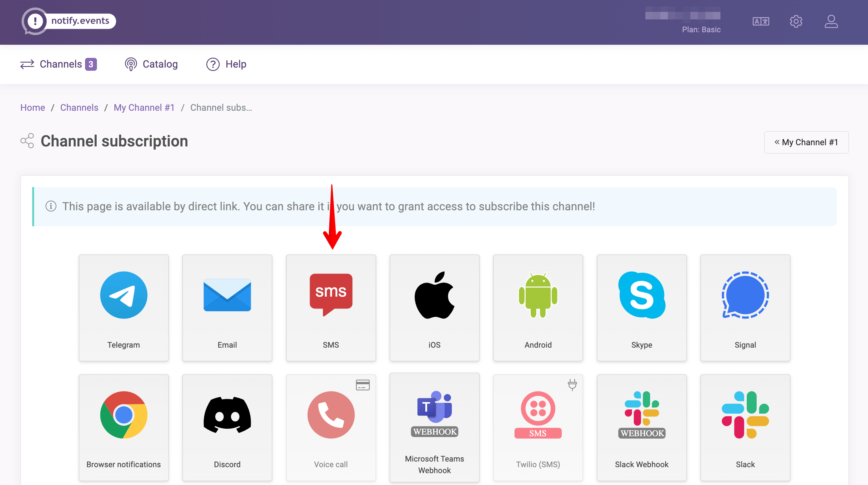Follow the Home breadcrumb link
This screenshot has height=485, width=868.
point(32,108)
